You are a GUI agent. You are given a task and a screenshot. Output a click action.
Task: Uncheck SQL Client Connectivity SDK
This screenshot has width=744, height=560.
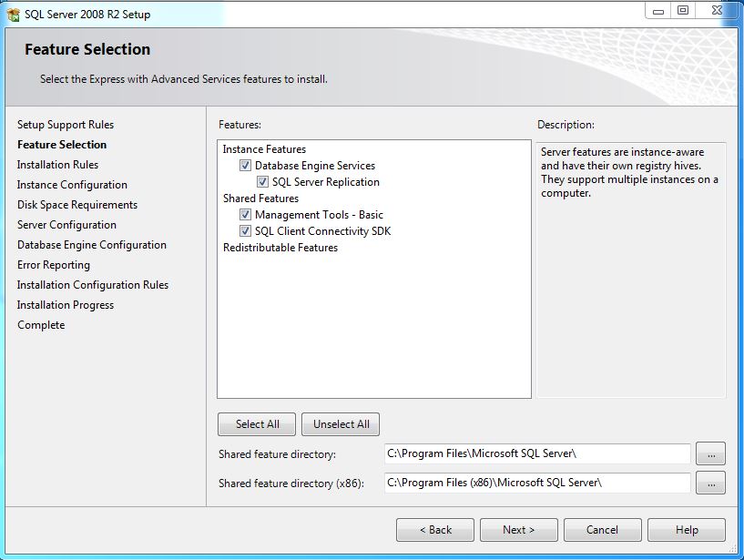244,230
